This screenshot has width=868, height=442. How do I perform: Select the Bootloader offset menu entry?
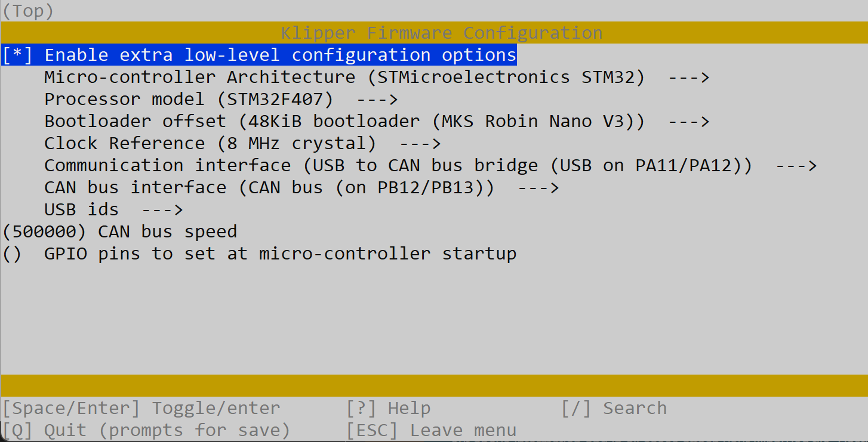click(x=344, y=122)
